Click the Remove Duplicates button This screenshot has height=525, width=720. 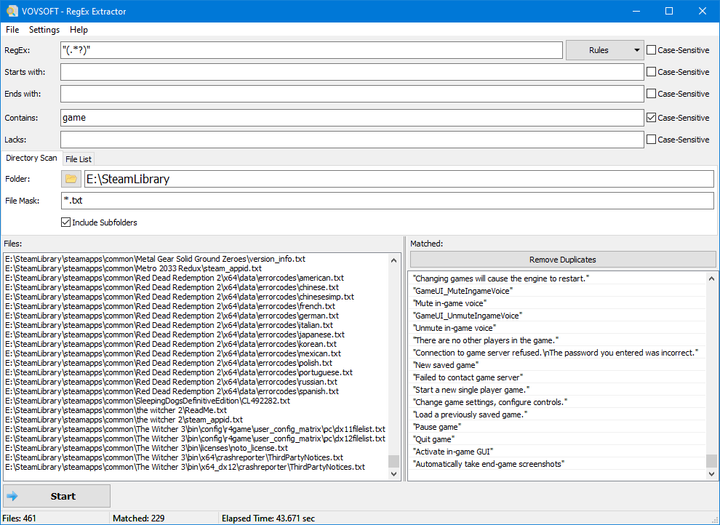click(x=562, y=260)
